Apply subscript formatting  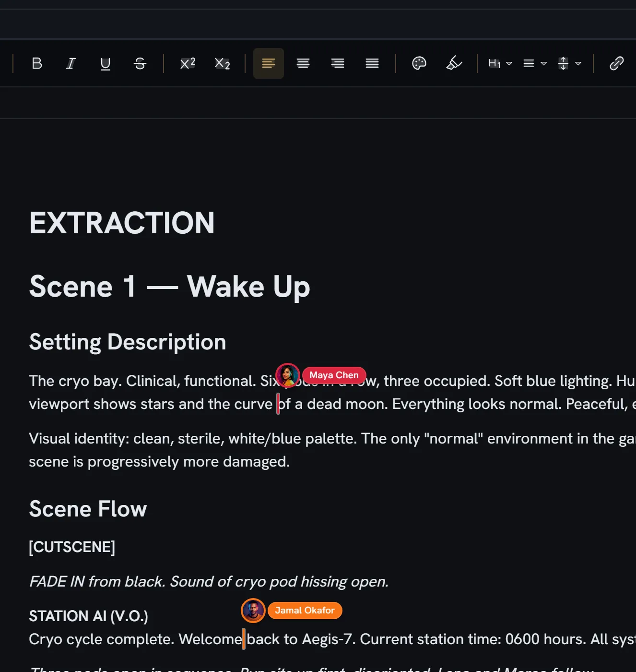pos(222,63)
